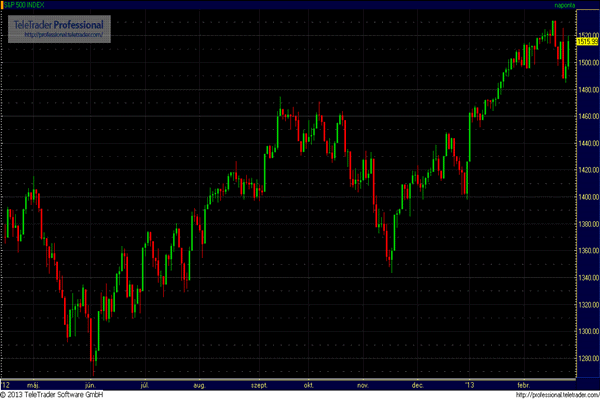Image resolution: width=600 pixels, height=400 pixels.
Task: Select the 'nov.' marker on time axis
Action: click(x=362, y=384)
